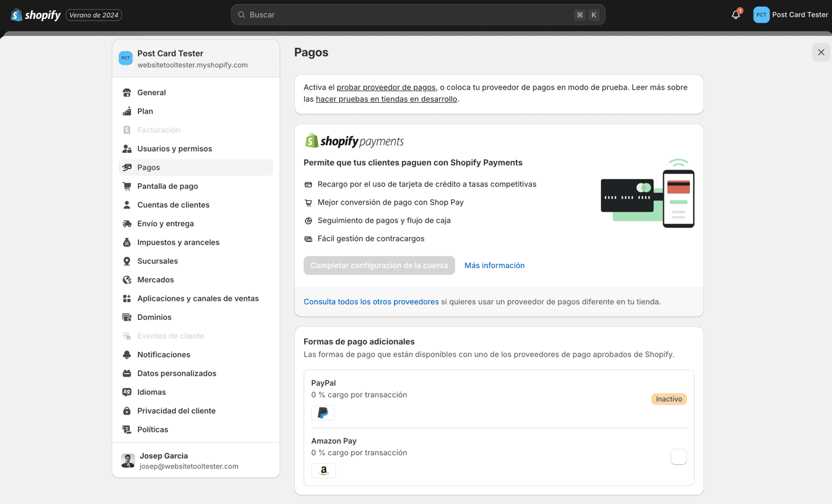Click Josep Garcia profile photo
The height and width of the screenshot is (504, 832).
pos(128,461)
